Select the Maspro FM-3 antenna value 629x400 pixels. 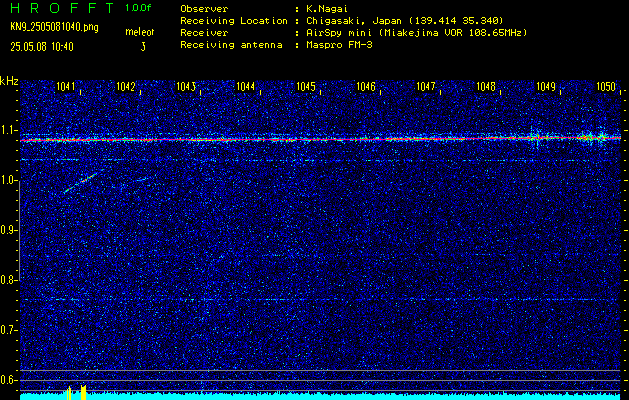339,45
